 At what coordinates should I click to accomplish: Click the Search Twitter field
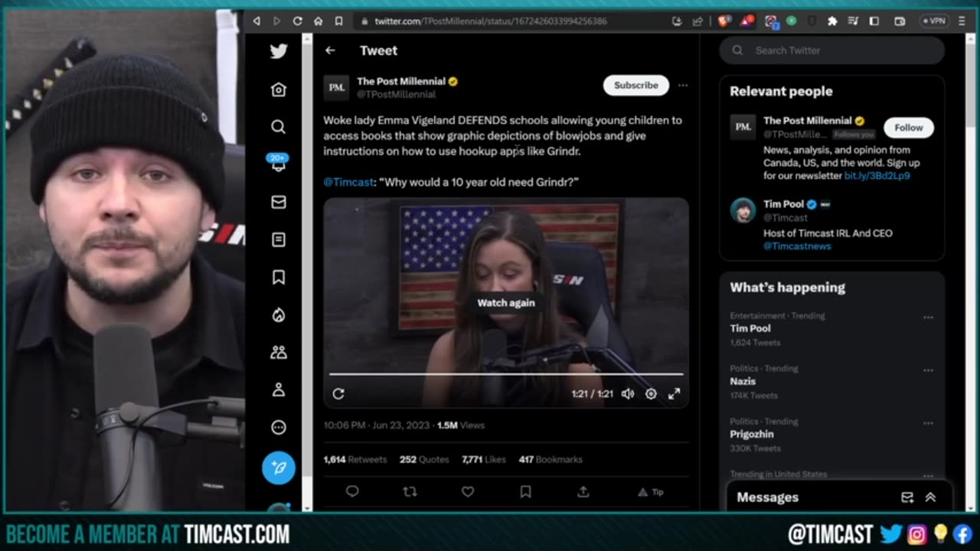coord(831,51)
